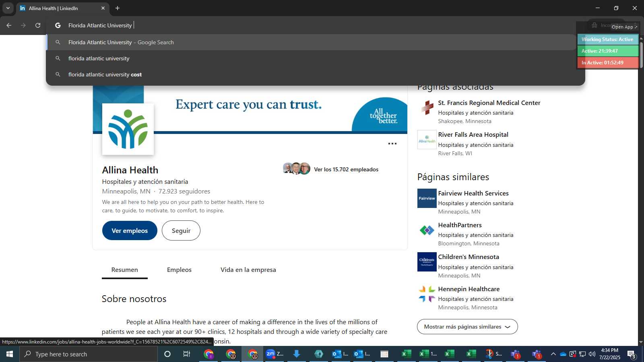This screenshot has height=362, width=644.
Task: Open HealthPartners page link
Action: (x=460, y=225)
